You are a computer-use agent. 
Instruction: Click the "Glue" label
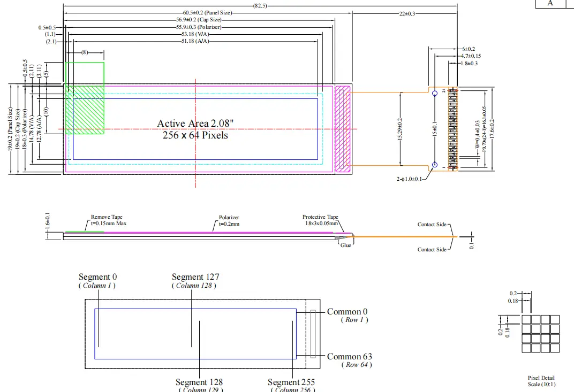(x=345, y=245)
